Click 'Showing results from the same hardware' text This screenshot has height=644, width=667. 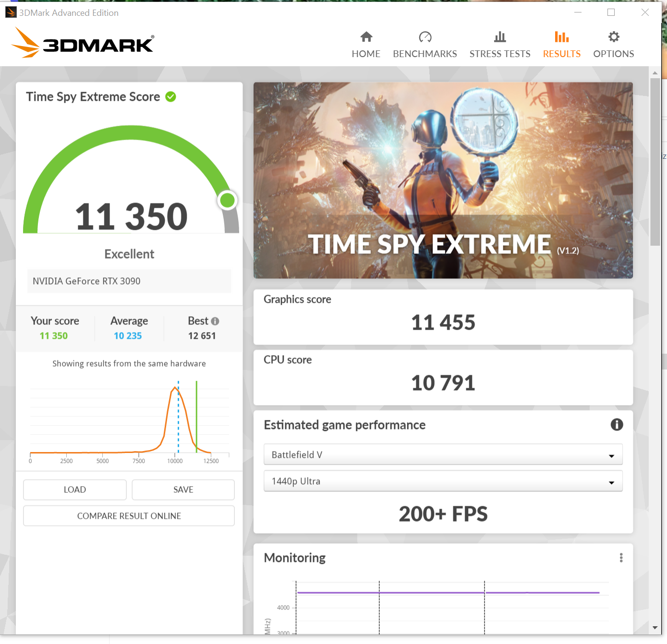tap(129, 364)
